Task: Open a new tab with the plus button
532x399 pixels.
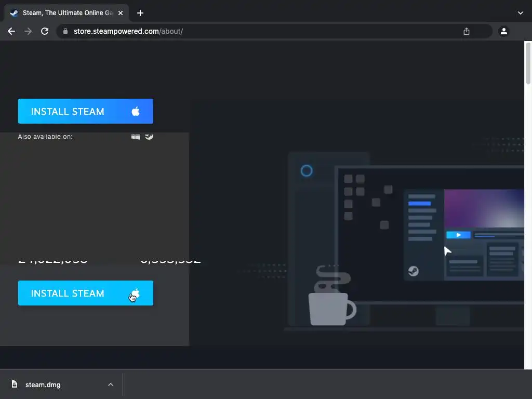Action: point(140,13)
